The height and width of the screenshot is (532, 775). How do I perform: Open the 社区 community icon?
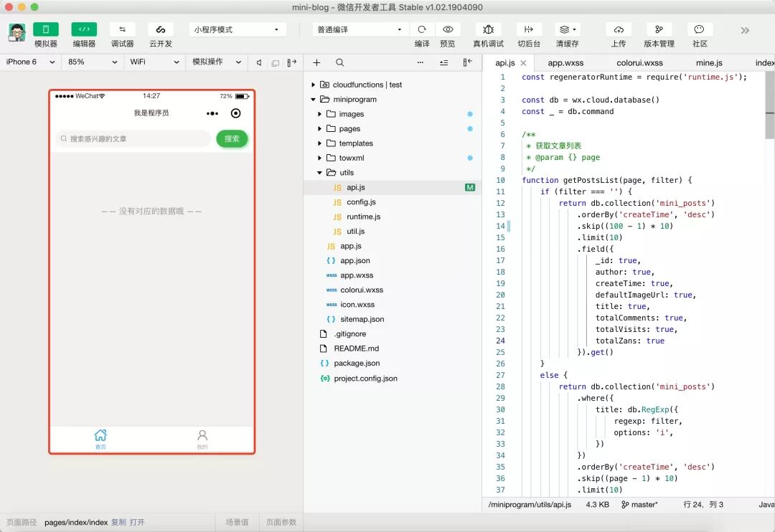[700, 29]
